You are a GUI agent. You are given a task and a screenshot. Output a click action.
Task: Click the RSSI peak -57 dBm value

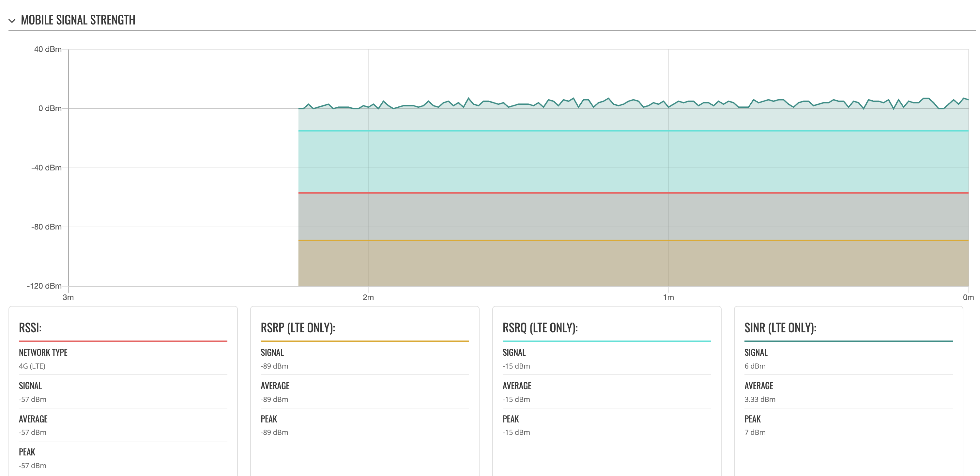tap(33, 466)
